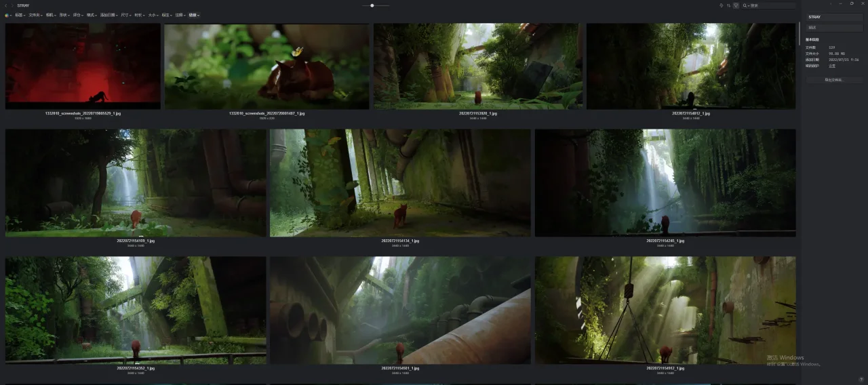Open the sort order options icon

pos(728,5)
